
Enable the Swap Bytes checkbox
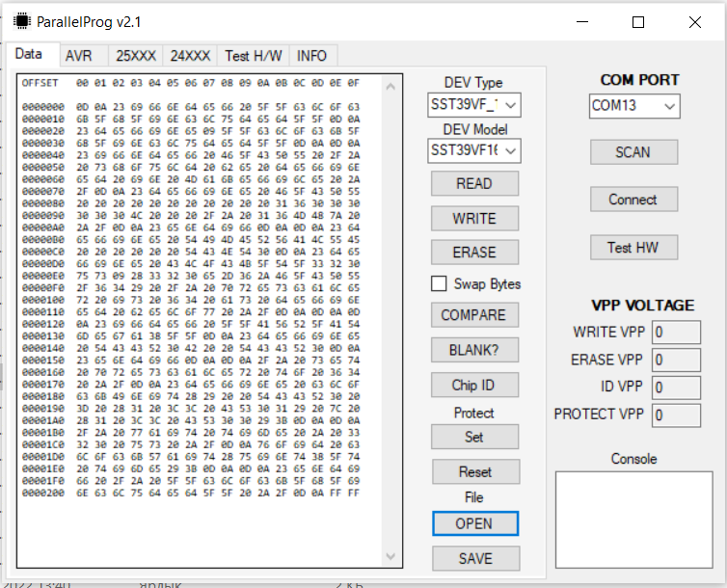pos(439,283)
